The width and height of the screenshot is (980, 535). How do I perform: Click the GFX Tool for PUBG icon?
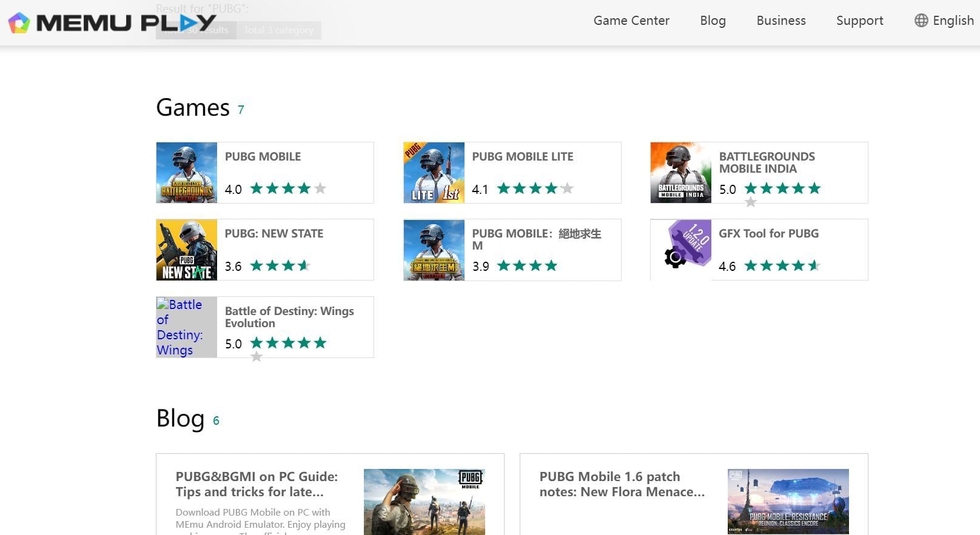tap(681, 250)
